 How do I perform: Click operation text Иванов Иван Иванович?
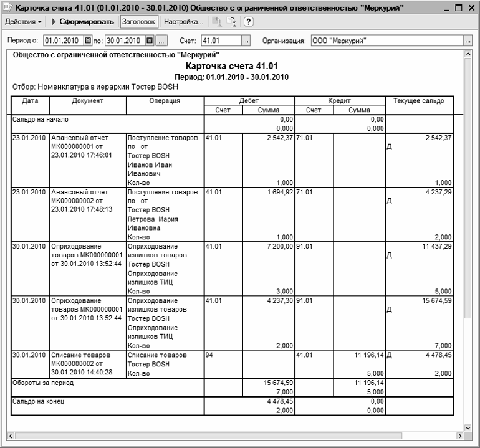(x=150, y=169)
